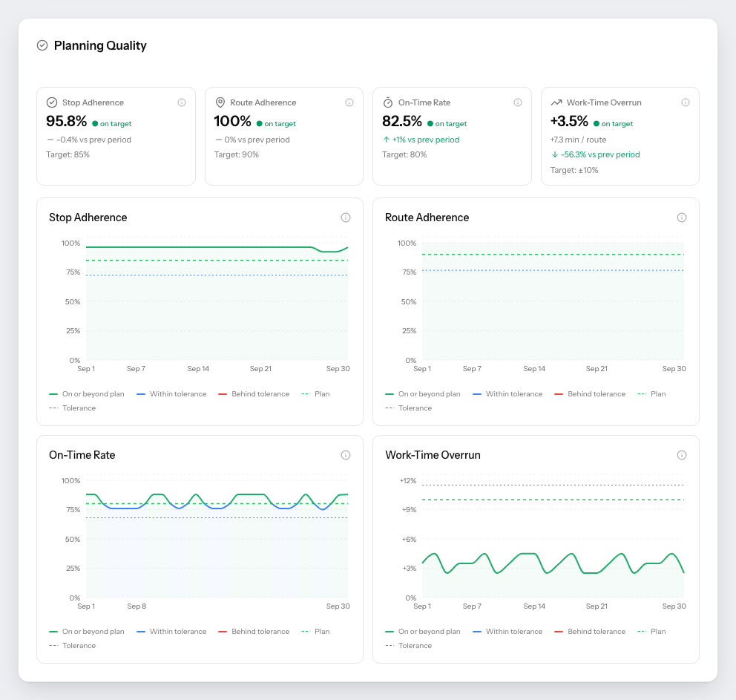Screen dimensions: 736x700
Task: Toggle 'On or beyond plan' in Stop Adherence legend
Action: (87, 394)
